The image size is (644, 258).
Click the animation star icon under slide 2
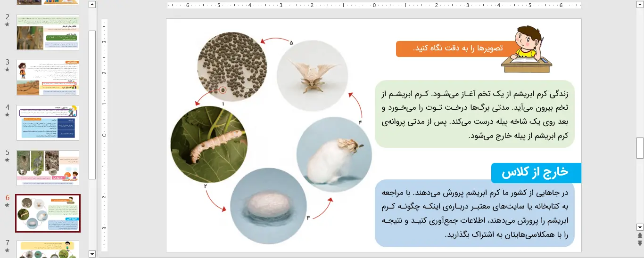(x=7, y=24)
